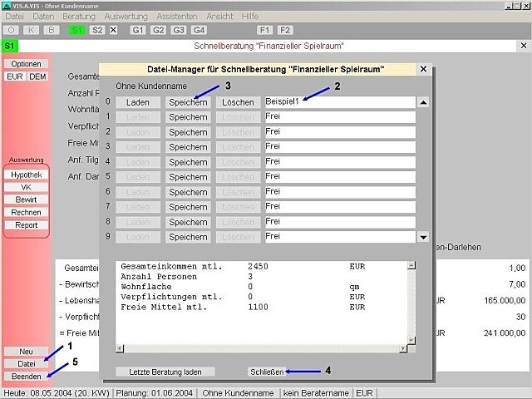Click Speichern for slot 9
This screenshot has width=532, height=399.
tap(188, 237)
